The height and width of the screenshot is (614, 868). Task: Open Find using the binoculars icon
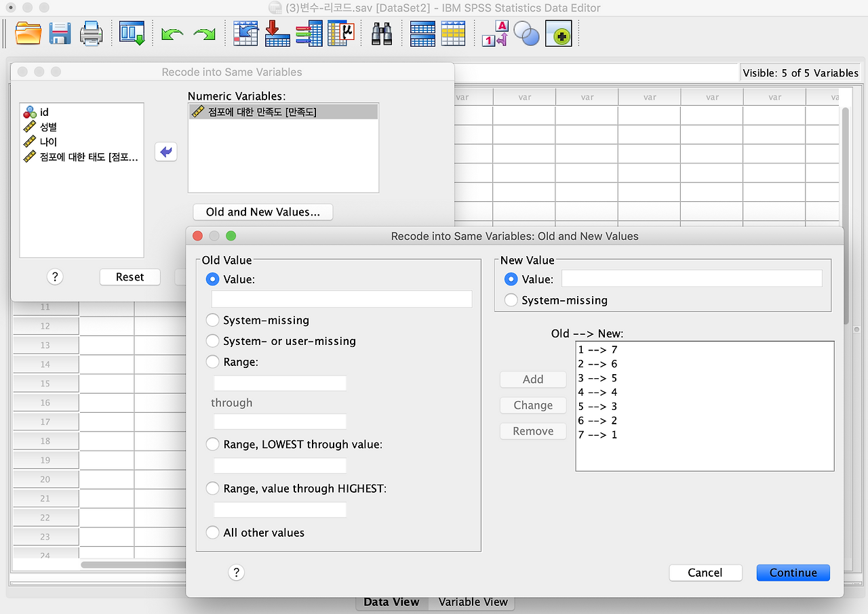coord(382,33)
